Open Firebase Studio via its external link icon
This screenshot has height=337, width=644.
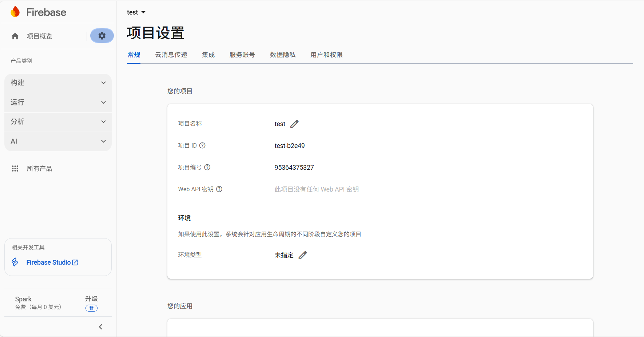pos(75,262)
